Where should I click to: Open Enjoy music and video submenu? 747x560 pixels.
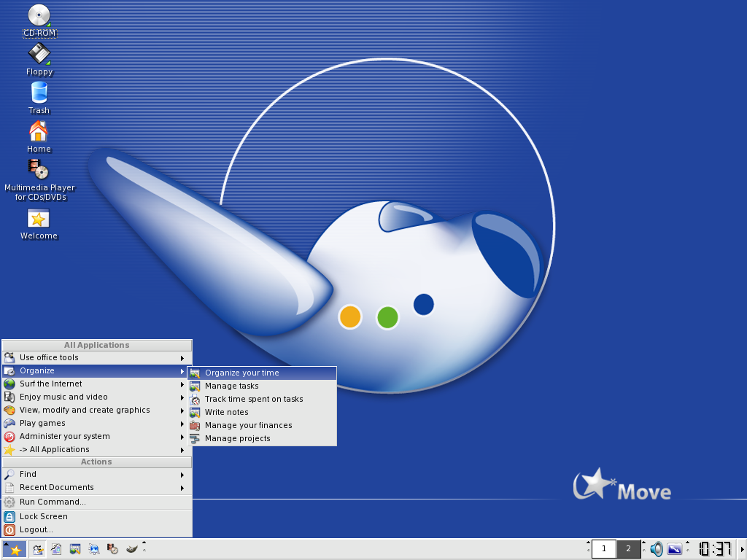(x=97, y=397)
